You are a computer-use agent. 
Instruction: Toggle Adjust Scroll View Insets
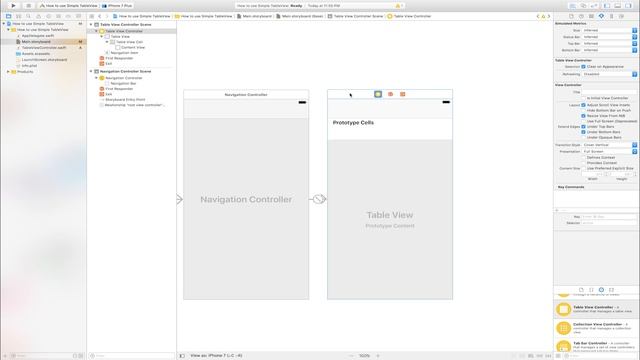(x=583, y=105)
